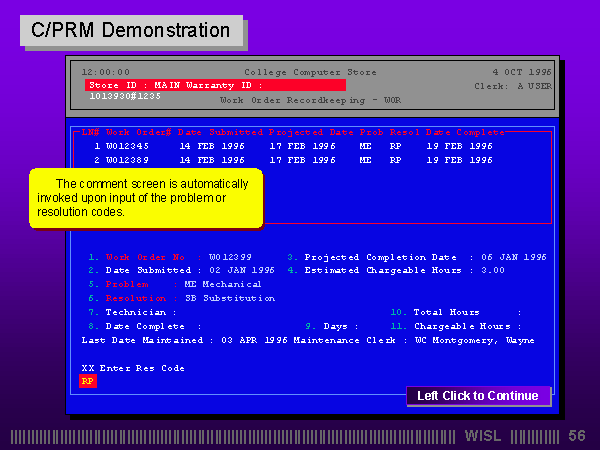Click the C/PRM Demonstration title box
This screenshot has height=450, width=600.
131,30
